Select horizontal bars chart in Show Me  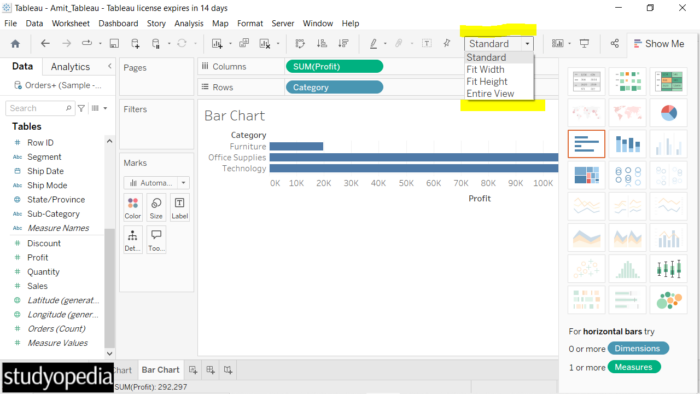[586, 144]
